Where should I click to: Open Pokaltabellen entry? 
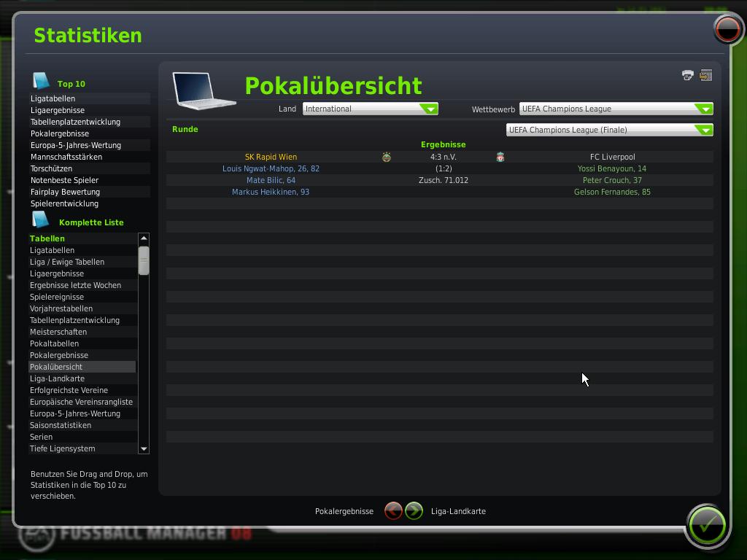point(54,343)
